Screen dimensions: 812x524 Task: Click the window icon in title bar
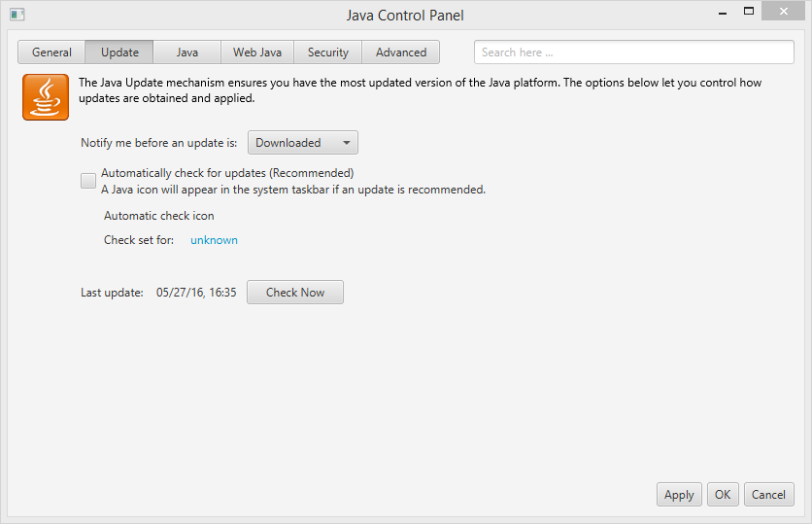[x=17, y=15]
